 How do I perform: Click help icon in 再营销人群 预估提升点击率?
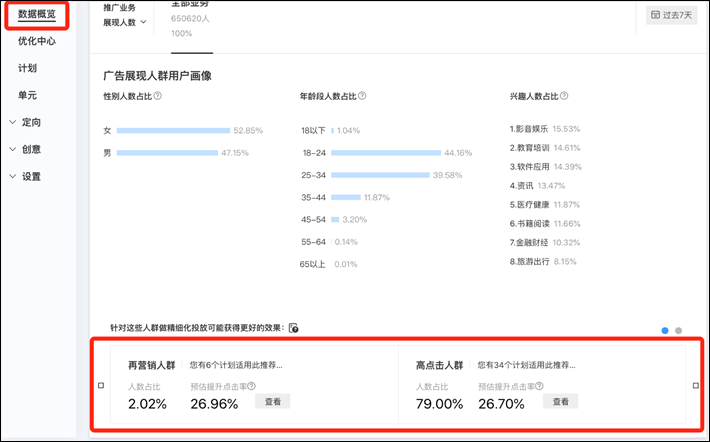coord(251,386)
